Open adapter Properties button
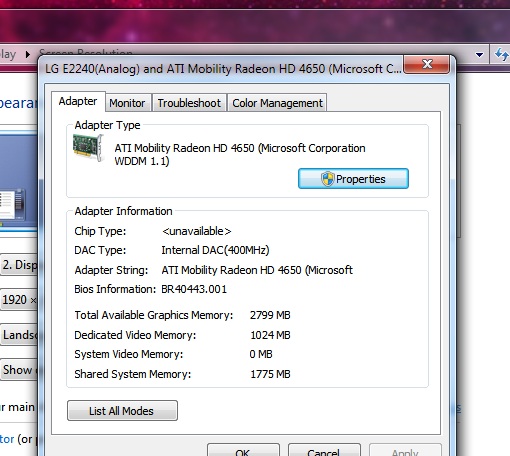510x456 pixels. click(x=353, y=179)
